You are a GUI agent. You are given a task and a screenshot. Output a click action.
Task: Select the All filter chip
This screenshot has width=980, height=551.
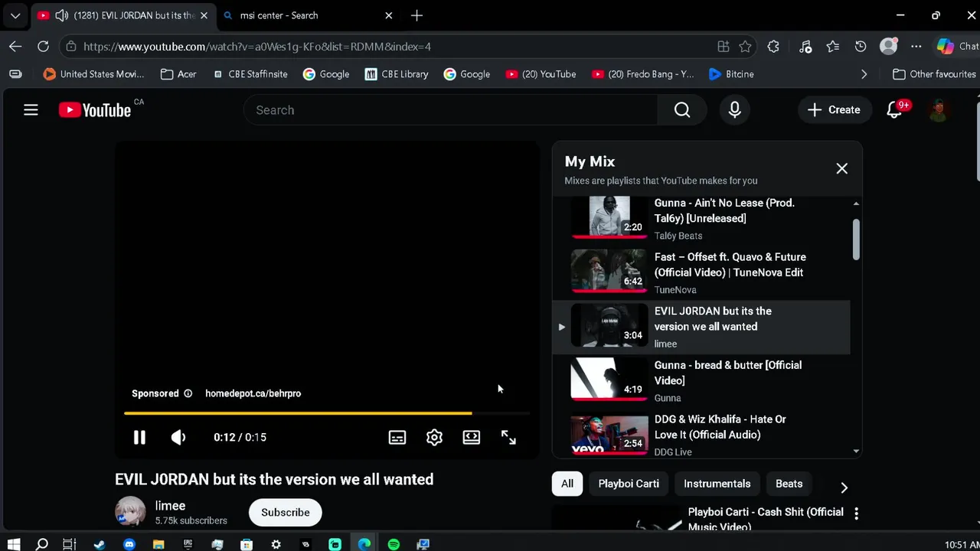tap(567, 484)
